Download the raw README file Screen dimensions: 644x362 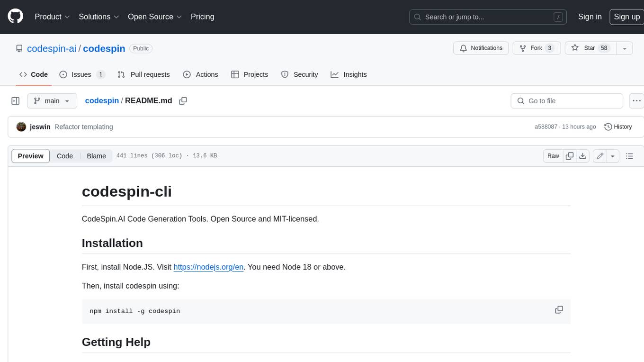click(x=583, y=156)
